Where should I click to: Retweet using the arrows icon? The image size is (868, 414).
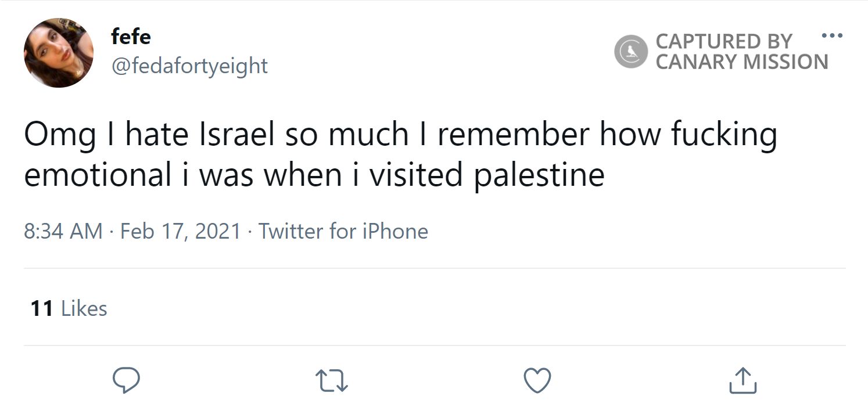[x=331, y=381]
